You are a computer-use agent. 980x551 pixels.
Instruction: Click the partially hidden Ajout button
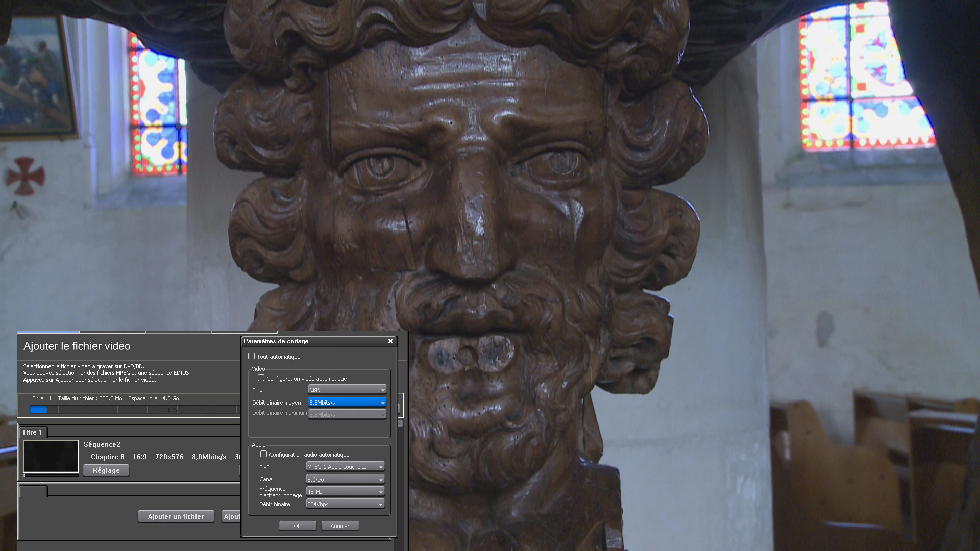[x=231, y=516]
